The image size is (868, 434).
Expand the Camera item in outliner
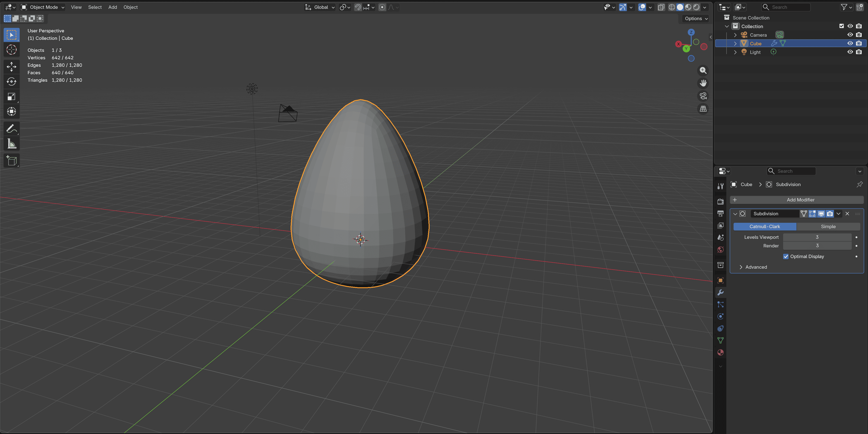click(x=735, y=35)
